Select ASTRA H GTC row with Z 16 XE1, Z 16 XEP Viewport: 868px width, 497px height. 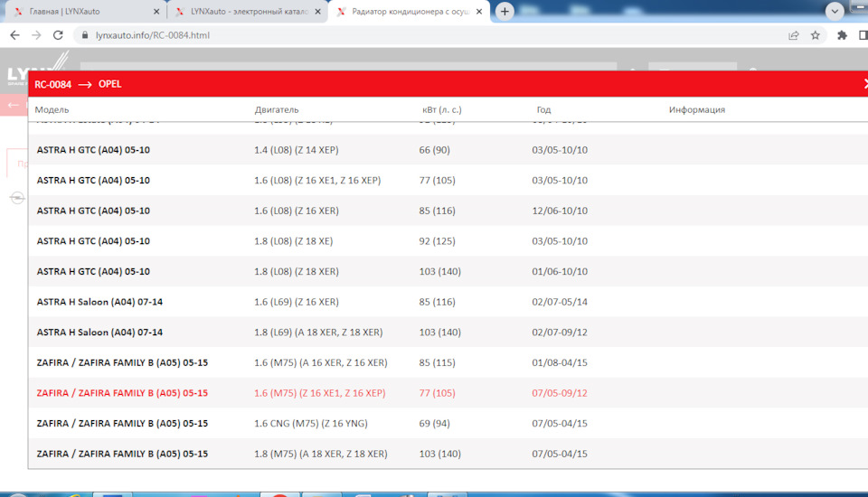[448, 180]
